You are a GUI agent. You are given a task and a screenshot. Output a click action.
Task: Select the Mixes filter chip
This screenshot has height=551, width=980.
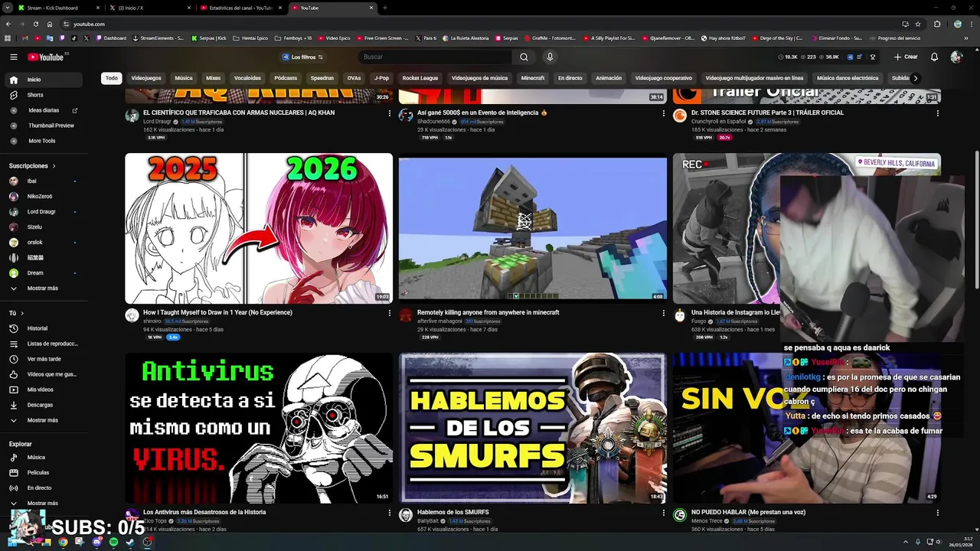pos(213,78)
